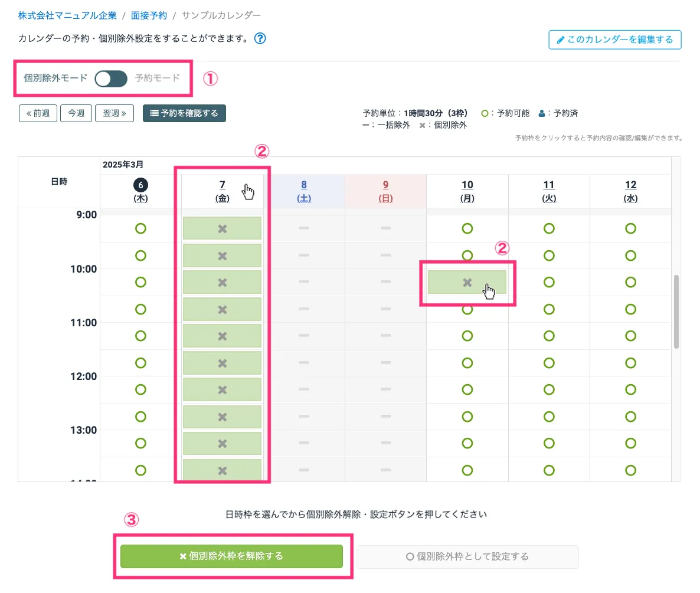Toggle the 個別除外モード / 予約モード switch
Screen dimensions: 700x593
tap(111, 78)
